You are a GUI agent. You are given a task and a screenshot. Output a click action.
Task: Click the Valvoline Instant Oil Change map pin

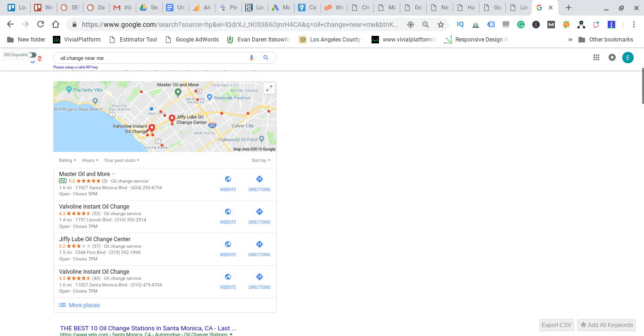pos(152,128)
